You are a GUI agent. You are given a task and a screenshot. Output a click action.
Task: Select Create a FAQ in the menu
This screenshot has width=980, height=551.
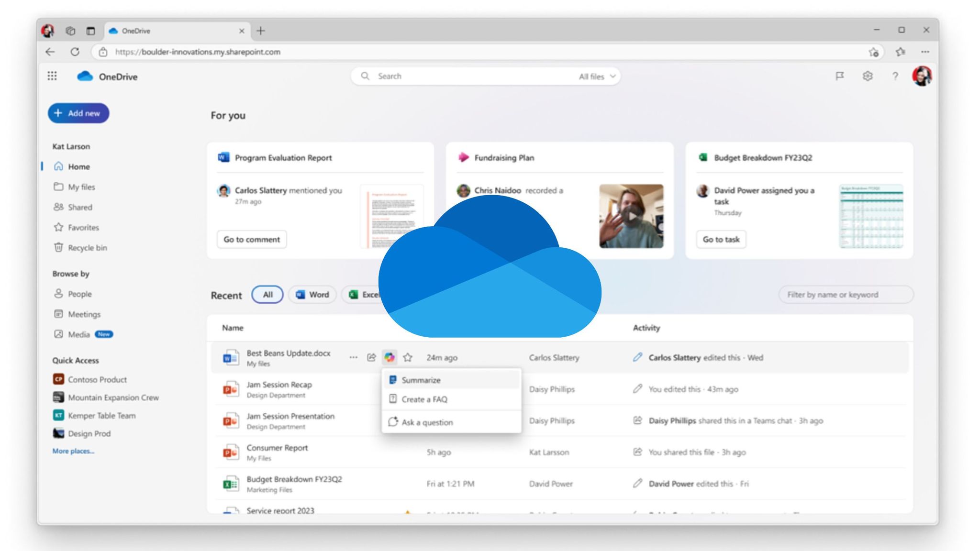coord(425,399)
